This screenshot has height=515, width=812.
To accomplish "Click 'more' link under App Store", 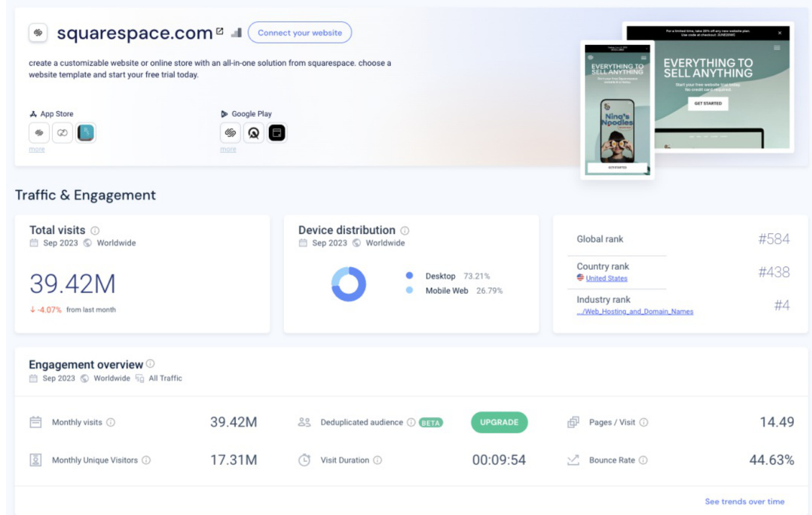I will 37,149.
